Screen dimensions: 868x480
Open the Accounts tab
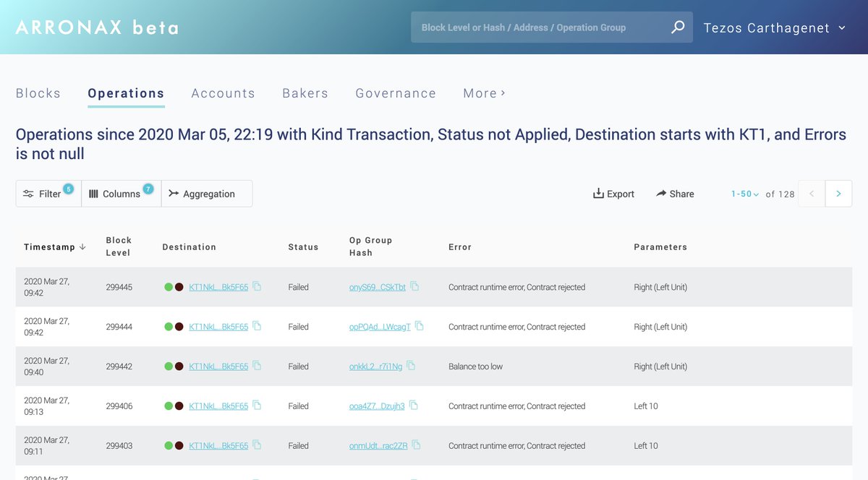point(223,93)
